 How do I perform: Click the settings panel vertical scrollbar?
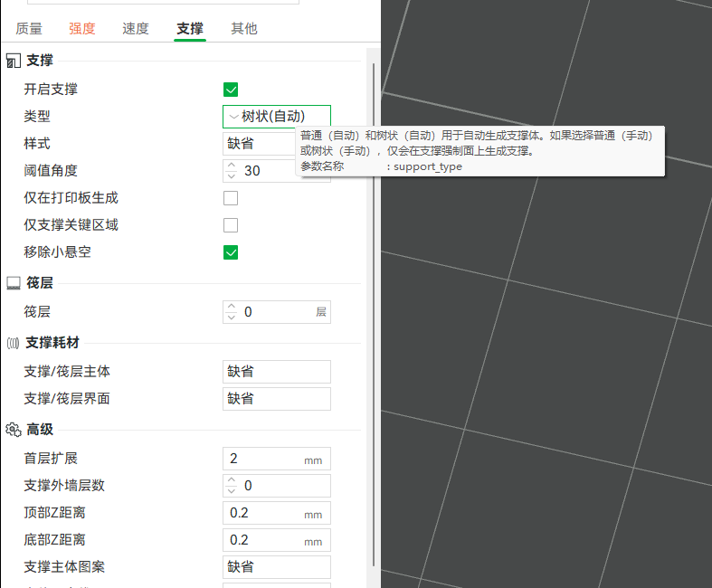pos(374,313)
